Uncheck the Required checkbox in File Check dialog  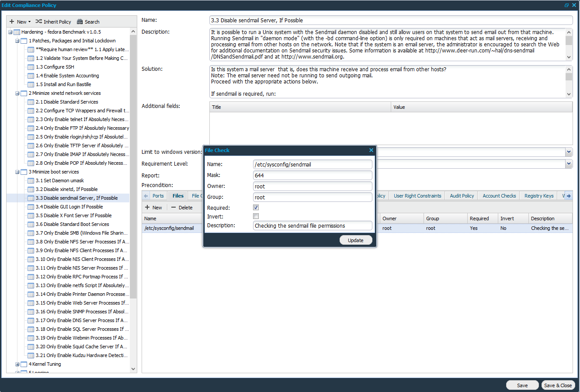(256, 207)
